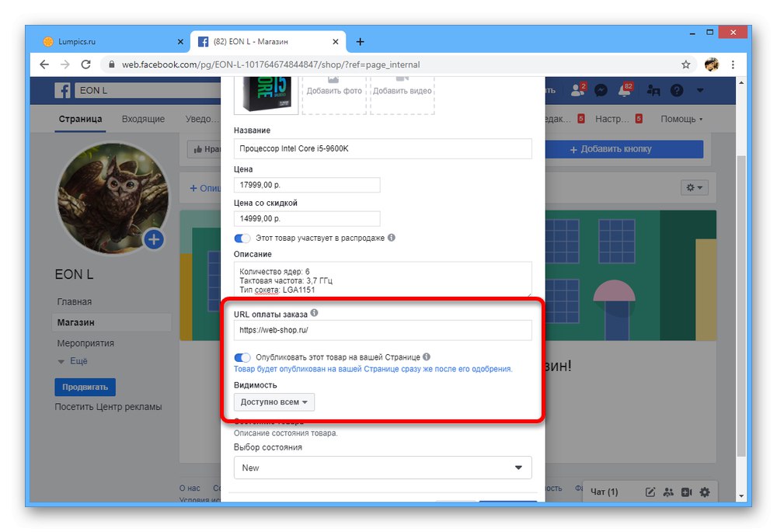Image resolution: width=777 pixels, height=532 pixels.
Task: Open Messenger icon in header
Action: tap(601, 90)
